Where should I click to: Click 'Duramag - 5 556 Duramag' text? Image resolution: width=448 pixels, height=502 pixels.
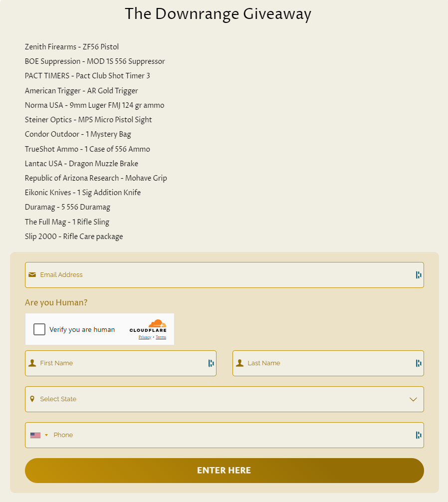67,207
